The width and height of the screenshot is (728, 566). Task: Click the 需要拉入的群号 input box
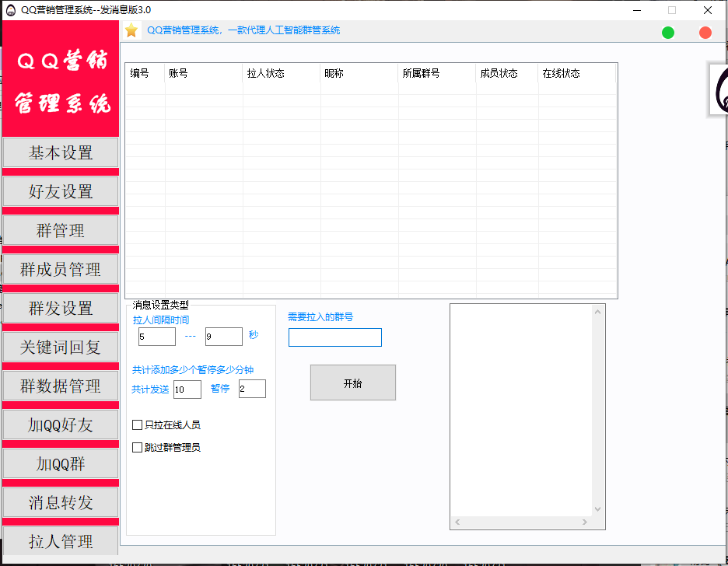pos(335,337)
